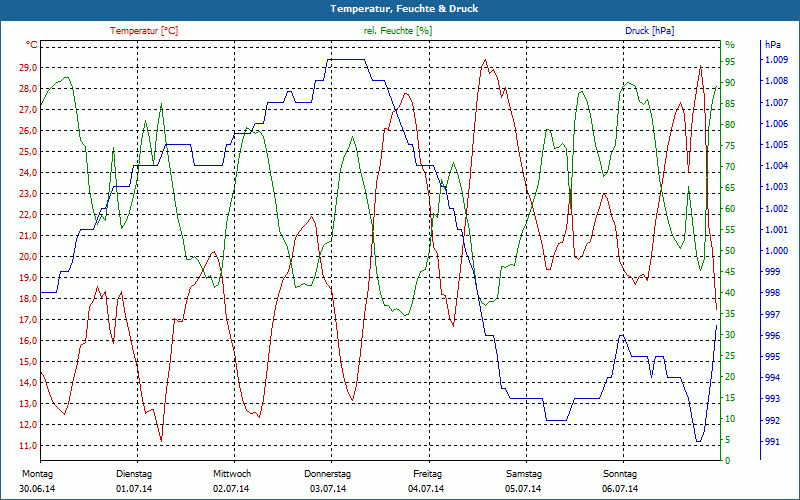Click the date 05.07.14
The height and width of the screenshot is (500, 800).
(523, 489)
